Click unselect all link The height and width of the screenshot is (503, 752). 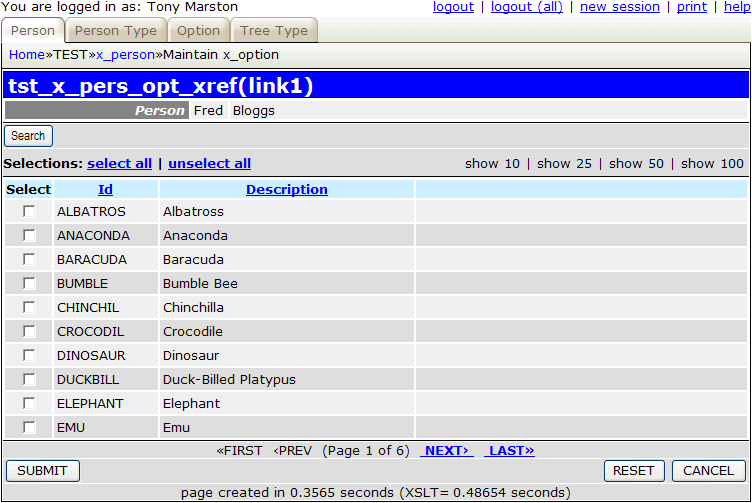209,164
